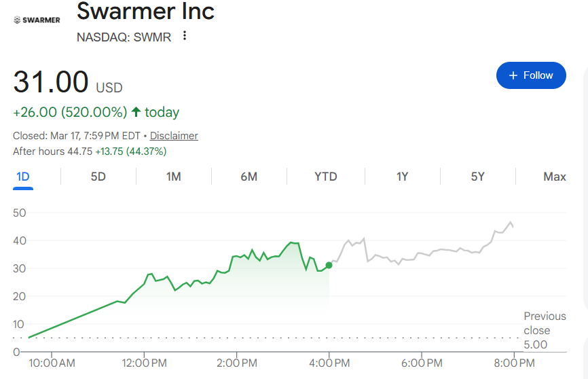
Task: Click the Swarmer Inc title heading
Action: [x=145, y=12]
